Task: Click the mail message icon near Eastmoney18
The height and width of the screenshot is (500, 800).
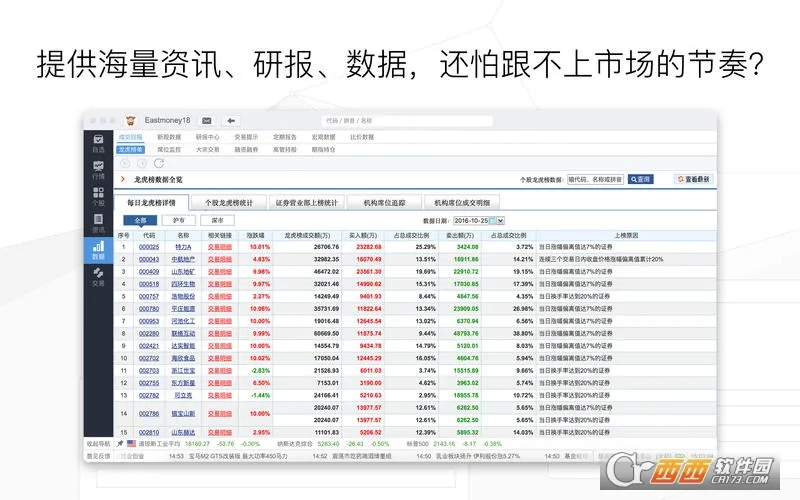Action: pyautogui.click(x=206, y=119)
